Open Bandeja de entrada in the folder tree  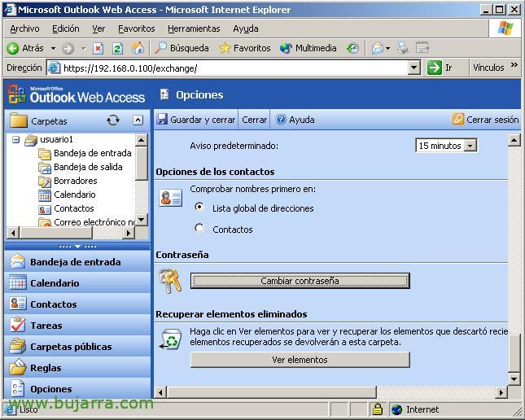tap(93, 153)
